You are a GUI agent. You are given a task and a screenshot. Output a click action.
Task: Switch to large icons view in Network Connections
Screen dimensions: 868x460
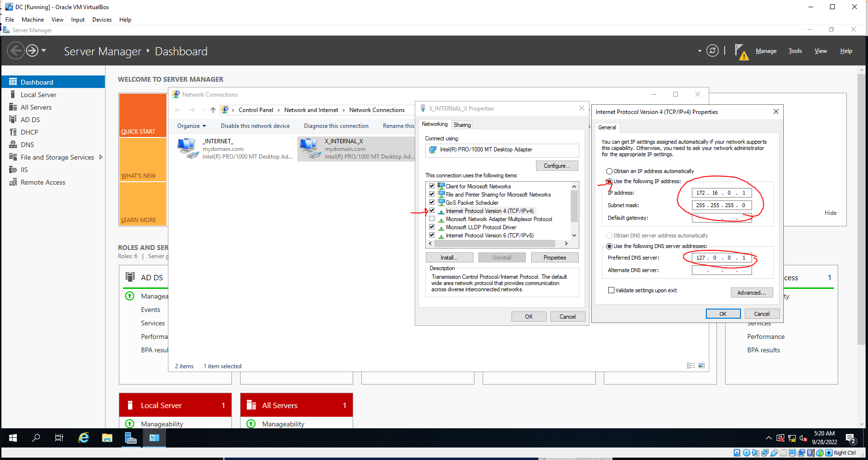tap(702, 366)
